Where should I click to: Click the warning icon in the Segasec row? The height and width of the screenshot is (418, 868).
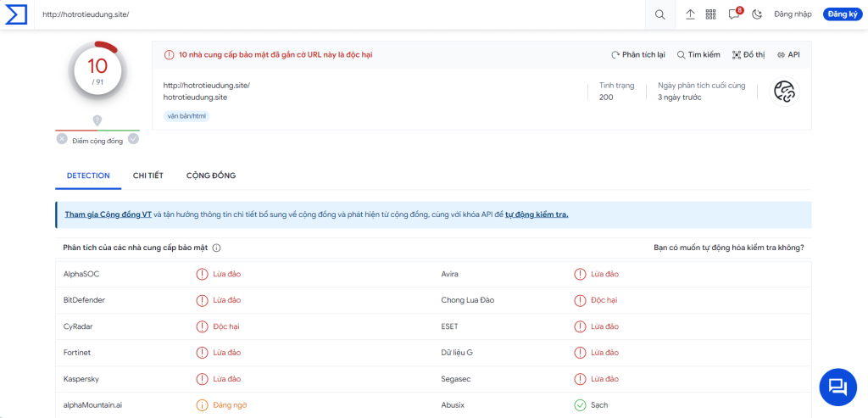(x=580, y=379)
